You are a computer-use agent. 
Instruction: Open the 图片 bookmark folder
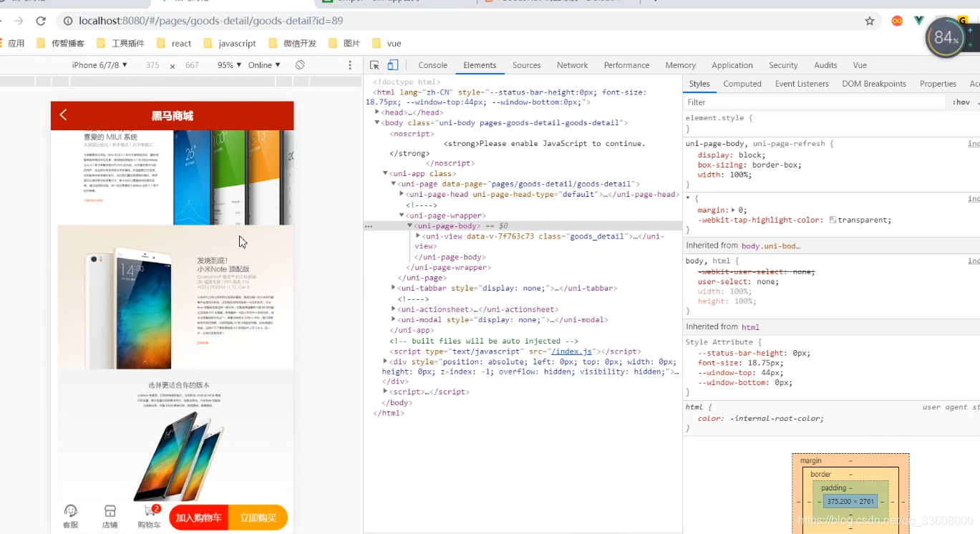click(344, 44)
